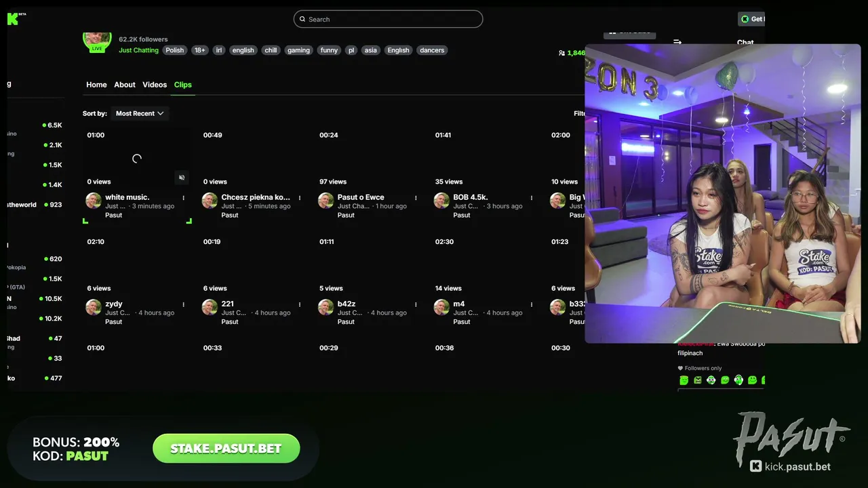
Task: Open options menu for 'Pasut o Ewce' clip
Action: 416,198
